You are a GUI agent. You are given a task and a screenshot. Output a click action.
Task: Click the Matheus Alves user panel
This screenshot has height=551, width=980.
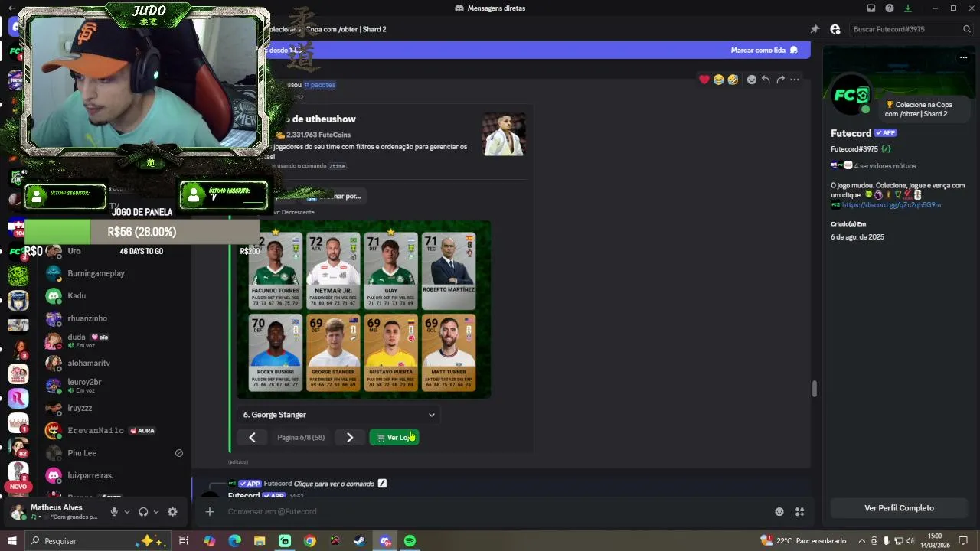click(55, 512)
